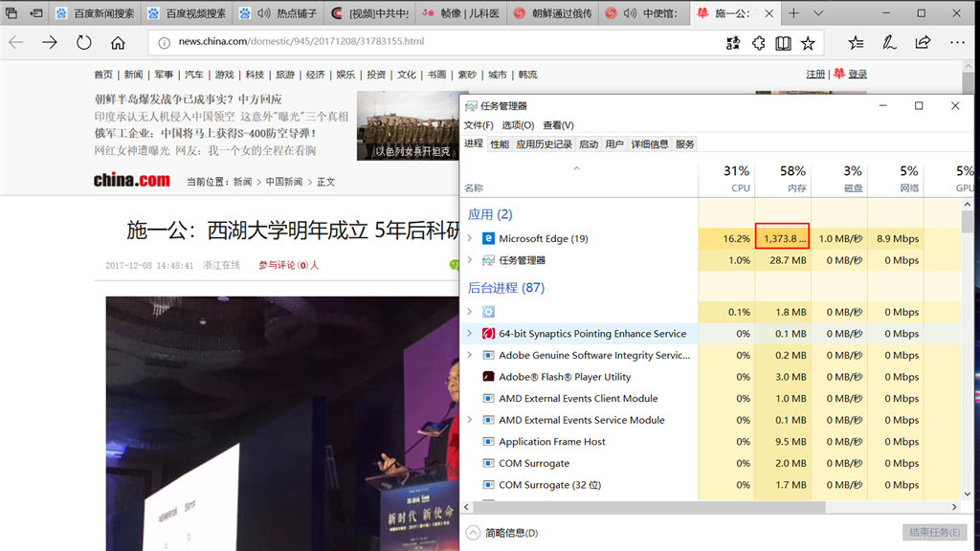Add page to favorites with star icon
Image resolution: width=980 pixels, height=551 pixels.
point(808,42)
